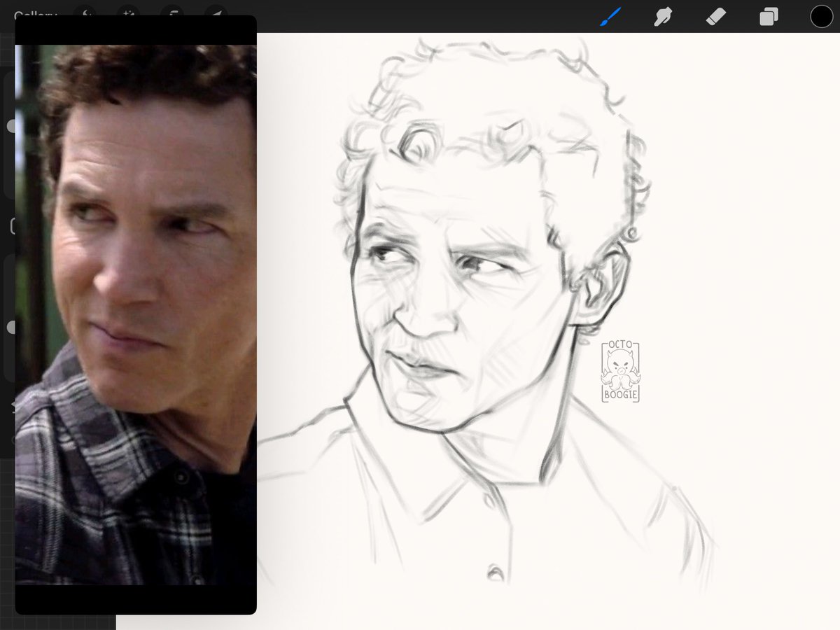Select the Eraser tool
The height and width of the screenshot is (630, 840).
716,17
